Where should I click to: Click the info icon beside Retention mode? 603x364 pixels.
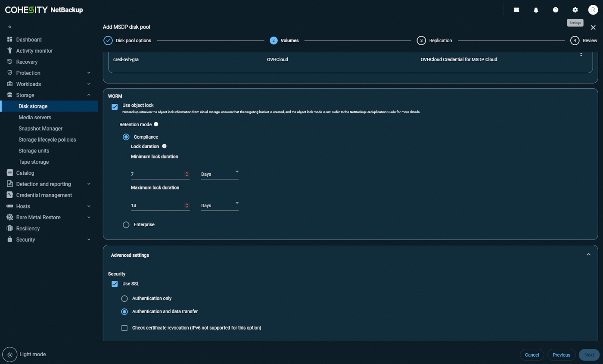pyautogui.click(x=156, y=124)
